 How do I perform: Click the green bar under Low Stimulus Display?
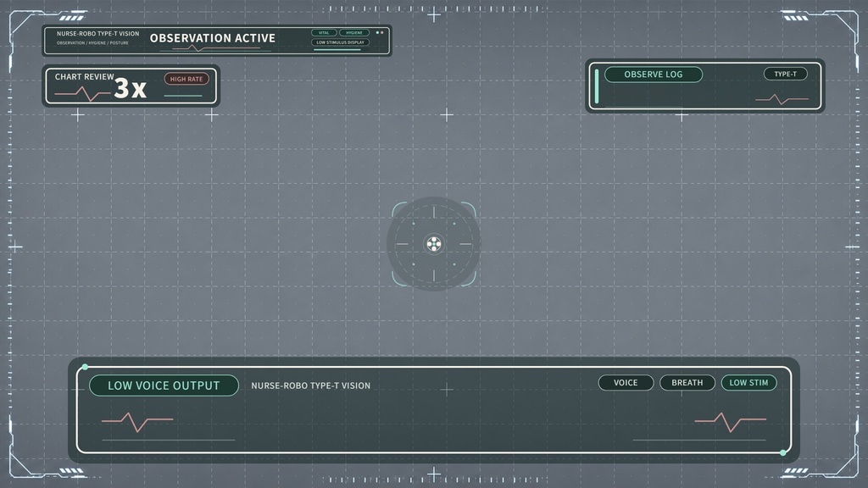(337, 50)
